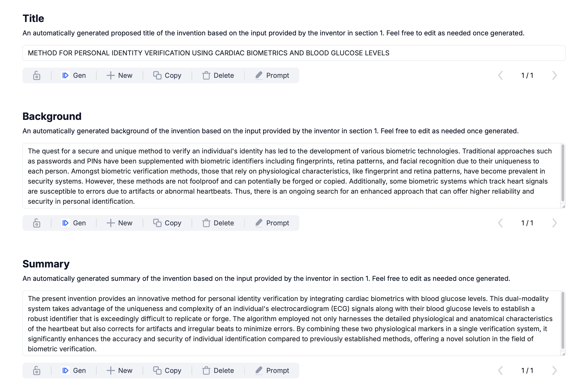Screen dimensions: 588x390
Task: Click Gen icon to regenerate the Background
Action: tap(65, 223)
